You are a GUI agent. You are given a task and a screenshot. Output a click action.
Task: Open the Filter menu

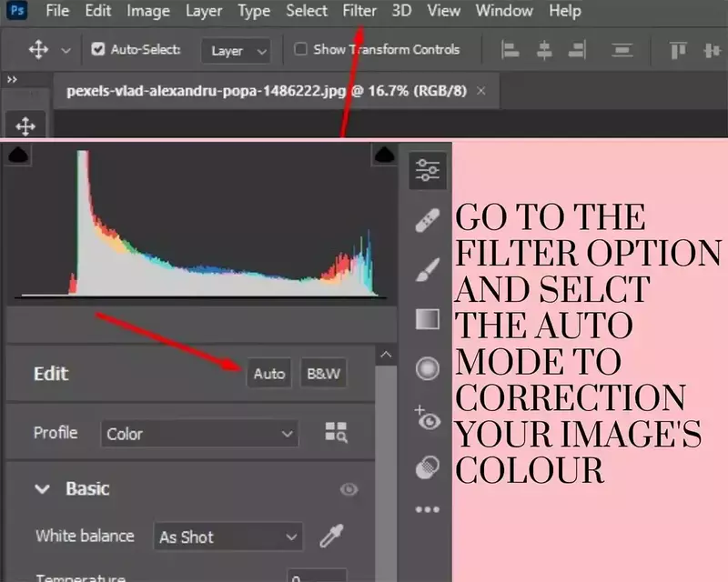pyautogui.click(x=359, y=10)
